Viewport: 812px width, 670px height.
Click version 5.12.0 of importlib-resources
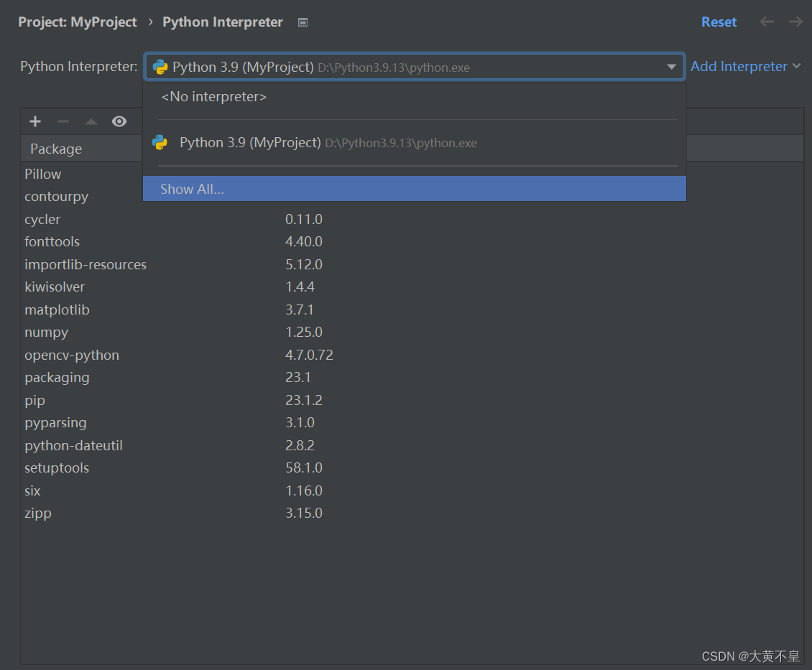(304, 264)
